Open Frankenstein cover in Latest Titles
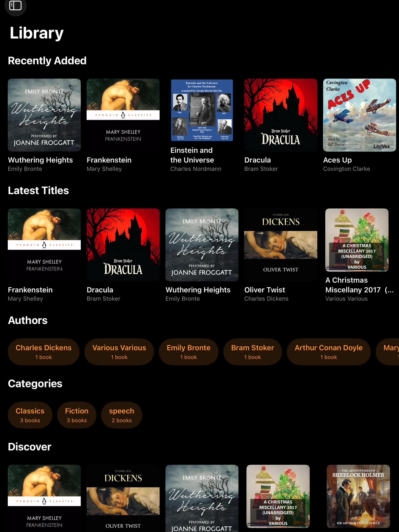 click(x=44, y=245)
